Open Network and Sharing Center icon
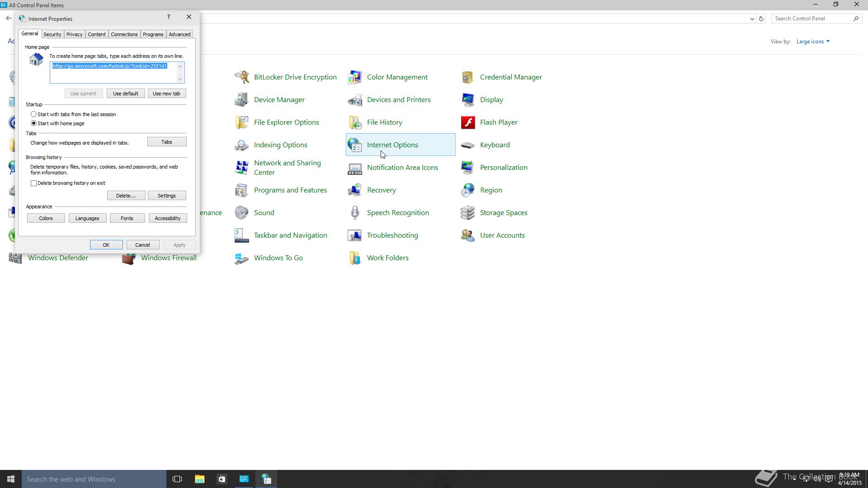The image size is (868, 488). click(242, 167)
